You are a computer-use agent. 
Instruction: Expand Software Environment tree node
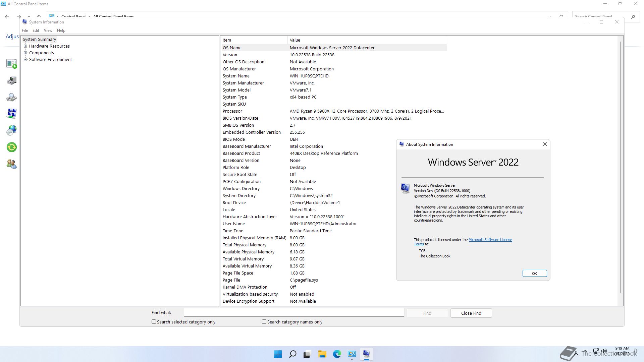(25, 60)
